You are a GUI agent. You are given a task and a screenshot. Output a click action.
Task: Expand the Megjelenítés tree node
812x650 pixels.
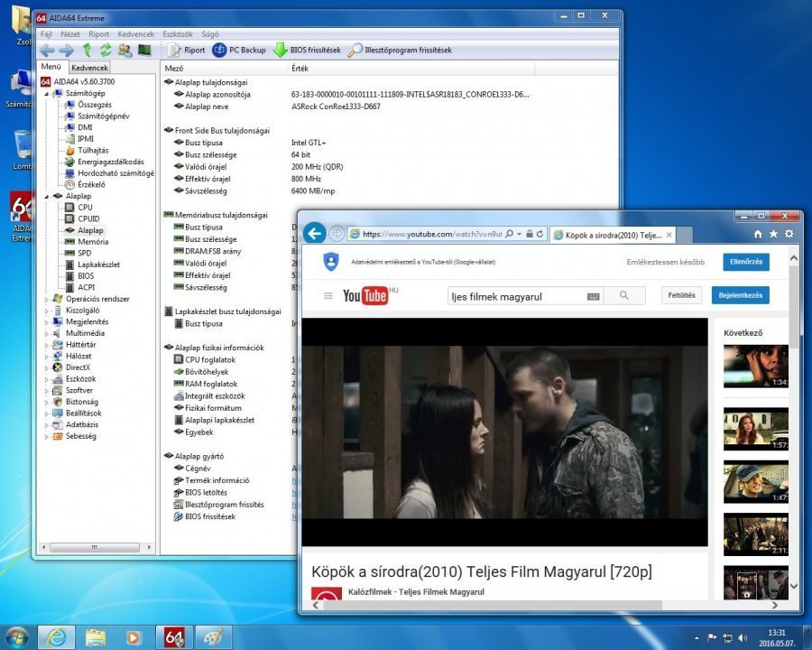tap(47, 322)
